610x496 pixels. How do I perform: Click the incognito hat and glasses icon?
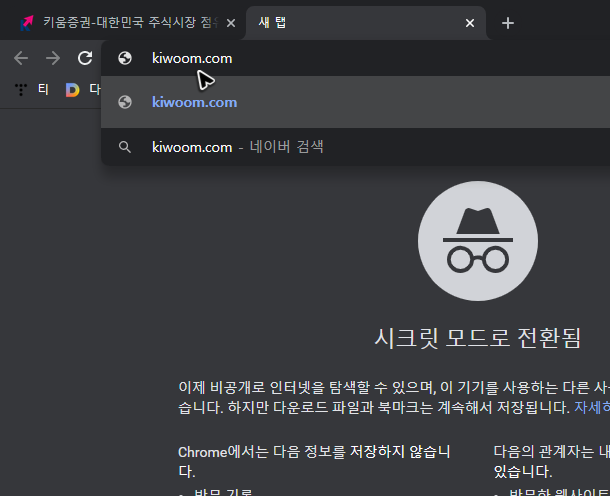[x=478, y=241]
